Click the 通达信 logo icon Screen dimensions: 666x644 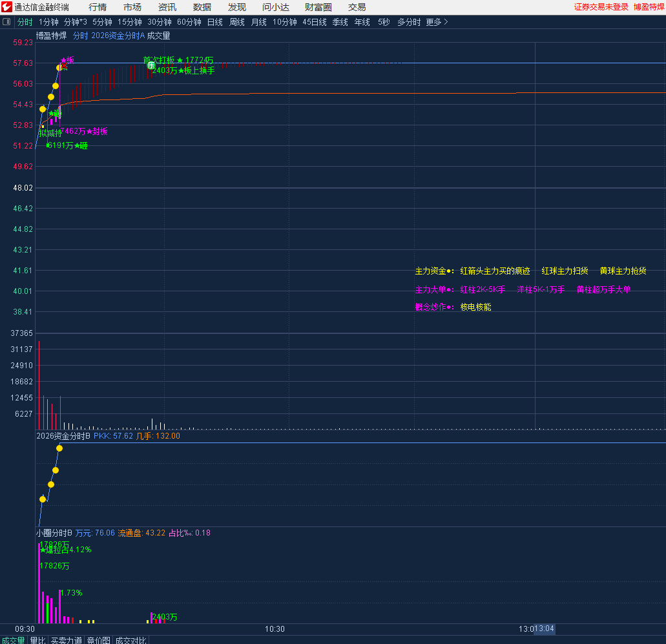point(6,8)
